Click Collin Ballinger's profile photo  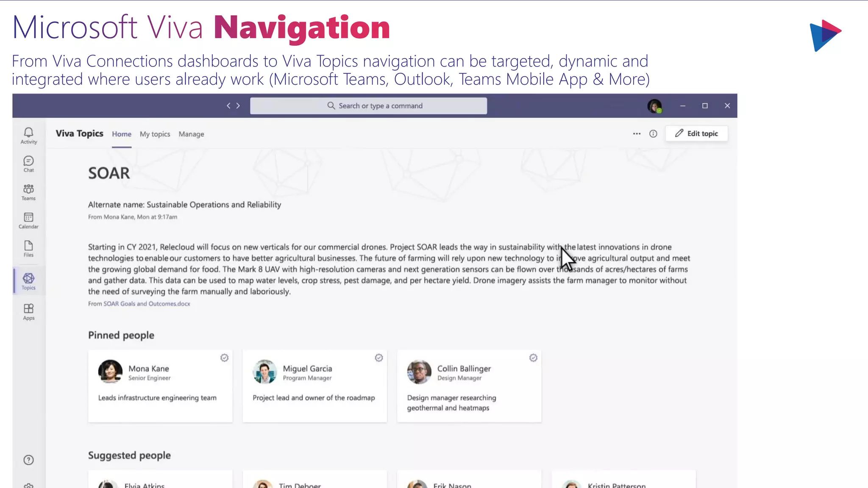point(419,372)
